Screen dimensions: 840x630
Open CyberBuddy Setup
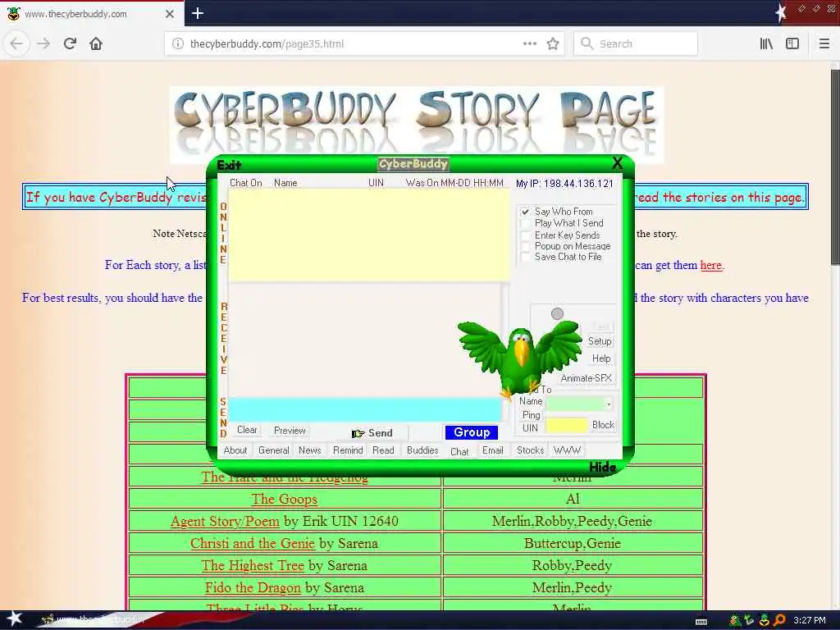(600, 341)
